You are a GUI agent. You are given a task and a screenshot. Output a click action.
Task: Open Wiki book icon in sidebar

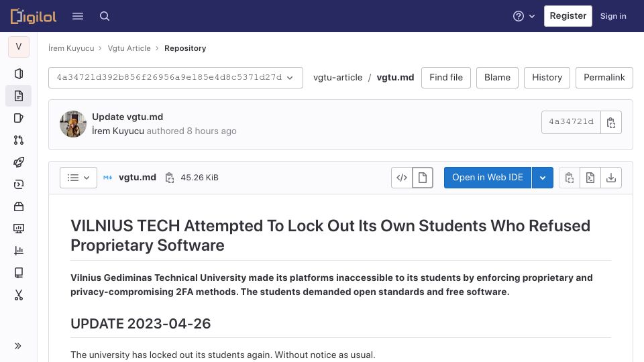19,273
